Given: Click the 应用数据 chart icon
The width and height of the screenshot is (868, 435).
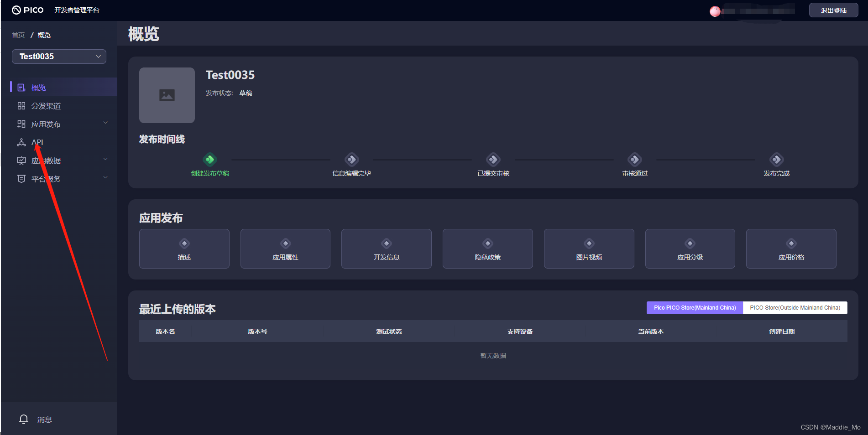Looking at the screenshot, I should coord(21,161).
